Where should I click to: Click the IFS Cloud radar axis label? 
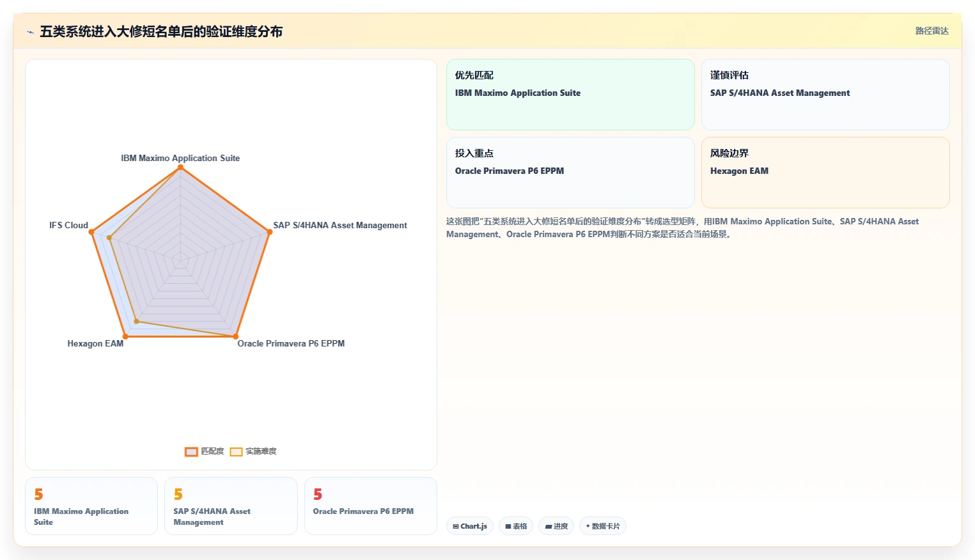click(68, 225)
